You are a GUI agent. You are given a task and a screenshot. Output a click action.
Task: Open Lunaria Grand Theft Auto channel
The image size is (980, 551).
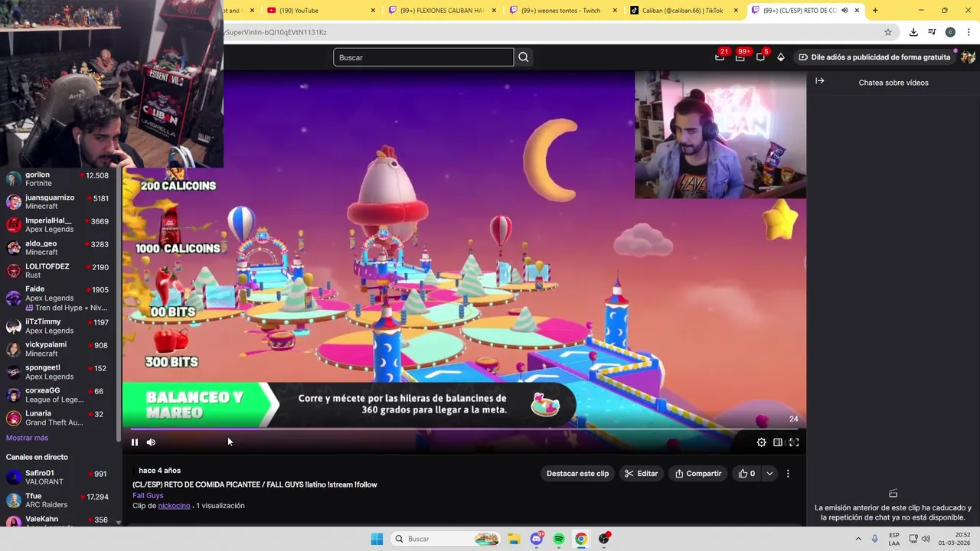tap(57, 418)
